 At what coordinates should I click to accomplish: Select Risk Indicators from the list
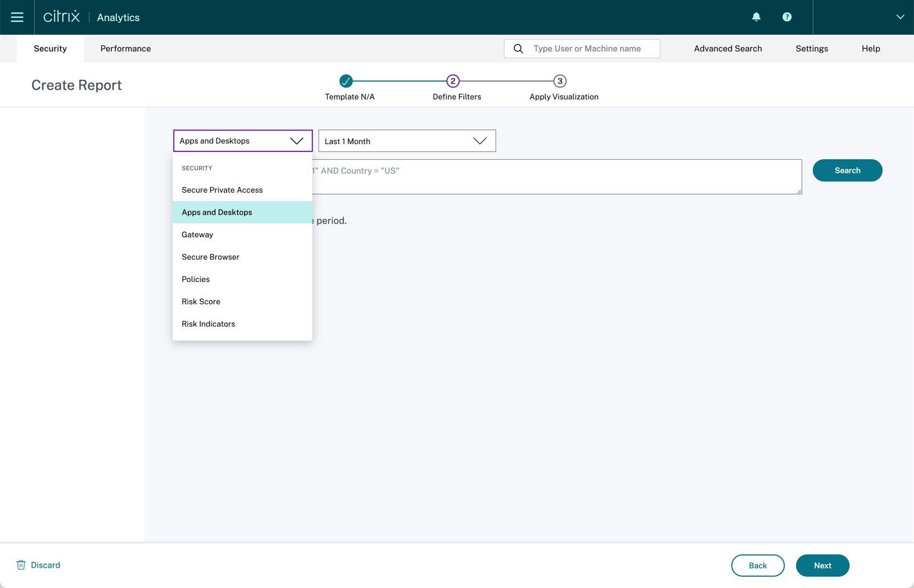208,324
